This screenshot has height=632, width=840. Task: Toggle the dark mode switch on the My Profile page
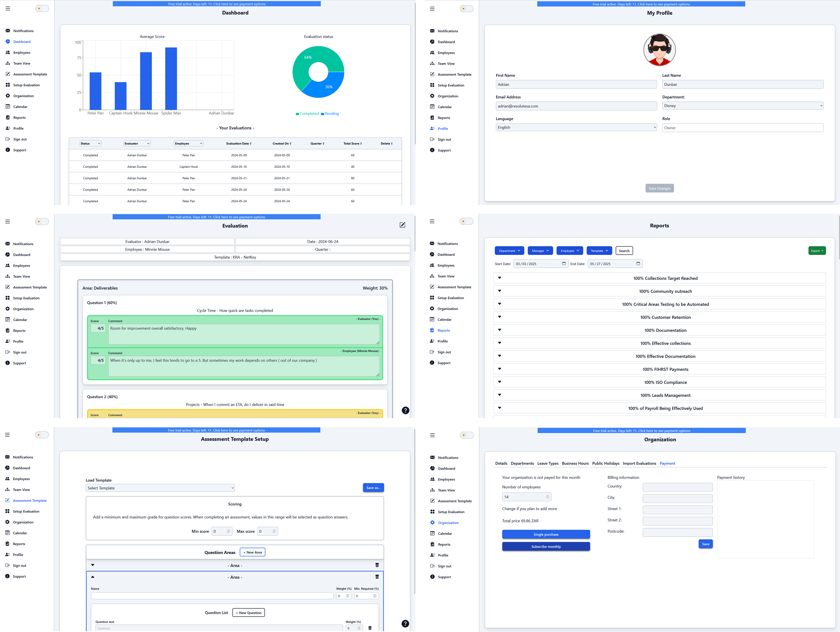(467, 9)
